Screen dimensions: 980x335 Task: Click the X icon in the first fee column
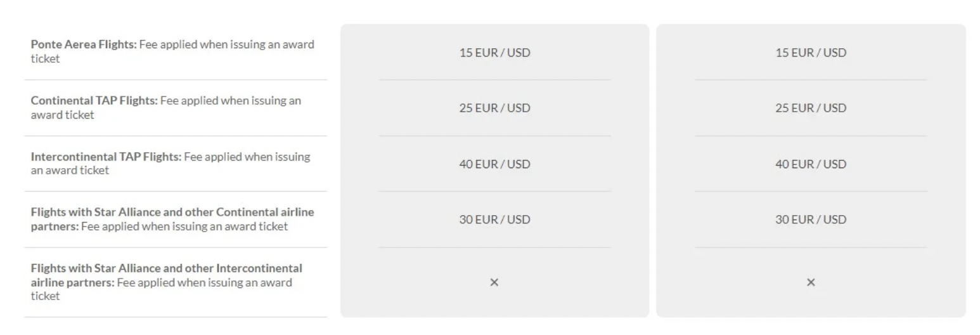494,282
